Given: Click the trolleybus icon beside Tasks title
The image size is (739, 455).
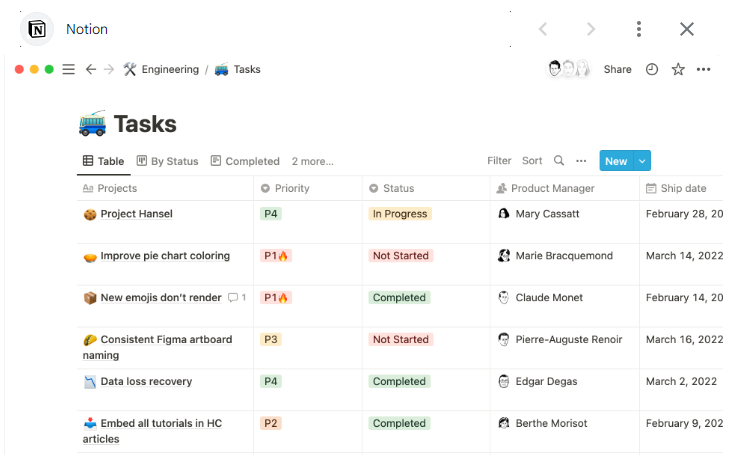Looking at the screenshot, I should (x=92, y=124).
